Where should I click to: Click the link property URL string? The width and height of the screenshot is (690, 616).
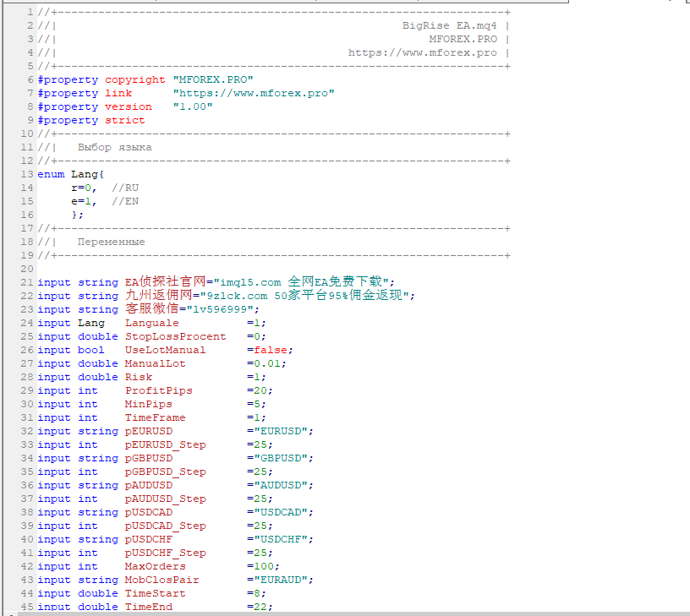tap(254, 93)
